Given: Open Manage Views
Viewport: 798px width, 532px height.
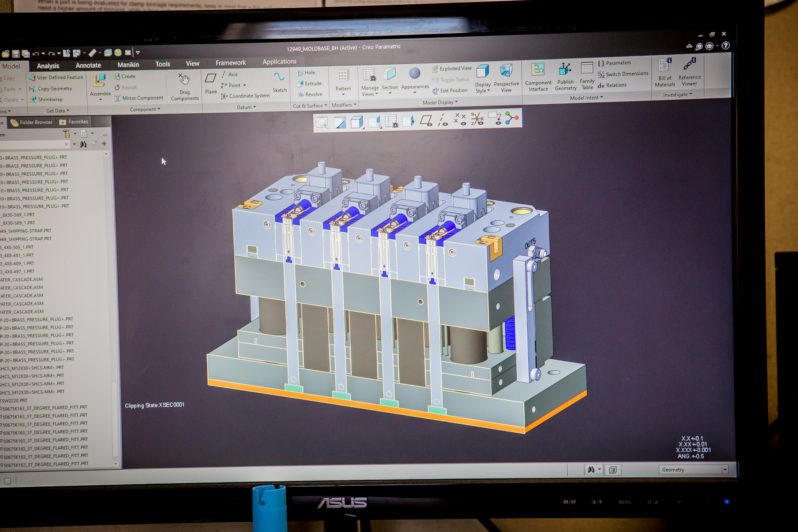Looking at the screenshot, I should (369, 81).
